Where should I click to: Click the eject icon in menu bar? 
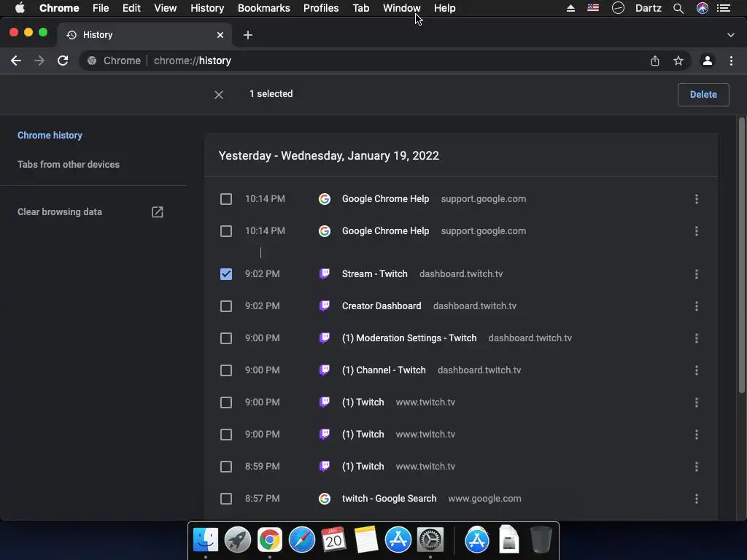pos(570,8)
